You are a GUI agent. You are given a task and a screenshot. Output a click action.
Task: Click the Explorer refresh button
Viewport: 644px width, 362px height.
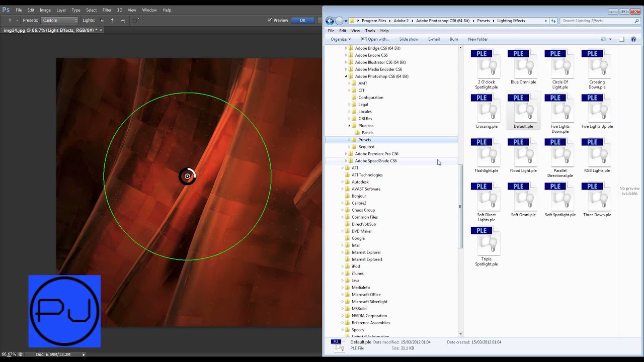(x=553, y=21)
